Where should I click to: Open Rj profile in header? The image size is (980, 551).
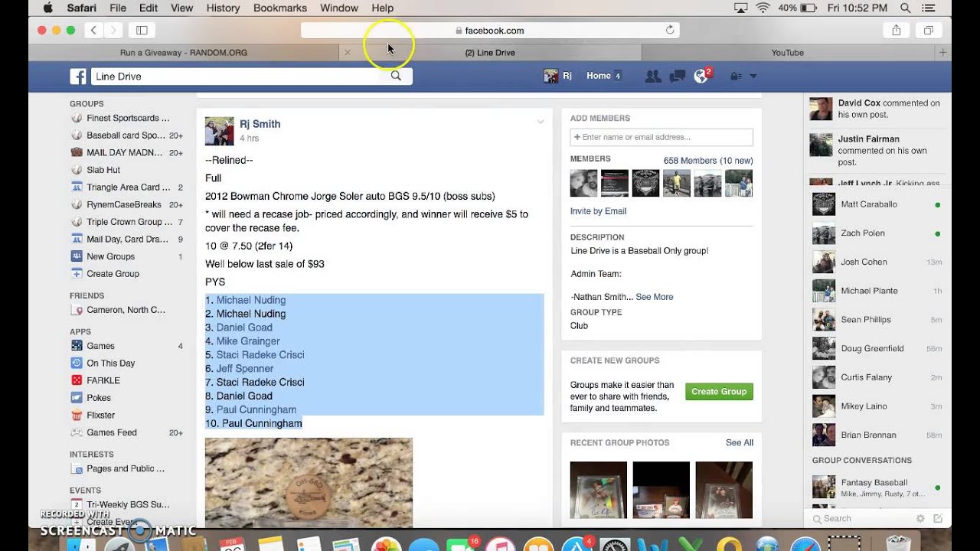pos(558,76)
